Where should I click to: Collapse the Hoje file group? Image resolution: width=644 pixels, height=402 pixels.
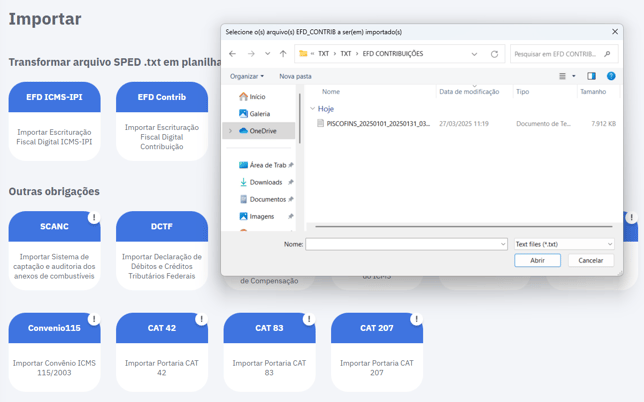pyautogui.click(x=312, y=109)
